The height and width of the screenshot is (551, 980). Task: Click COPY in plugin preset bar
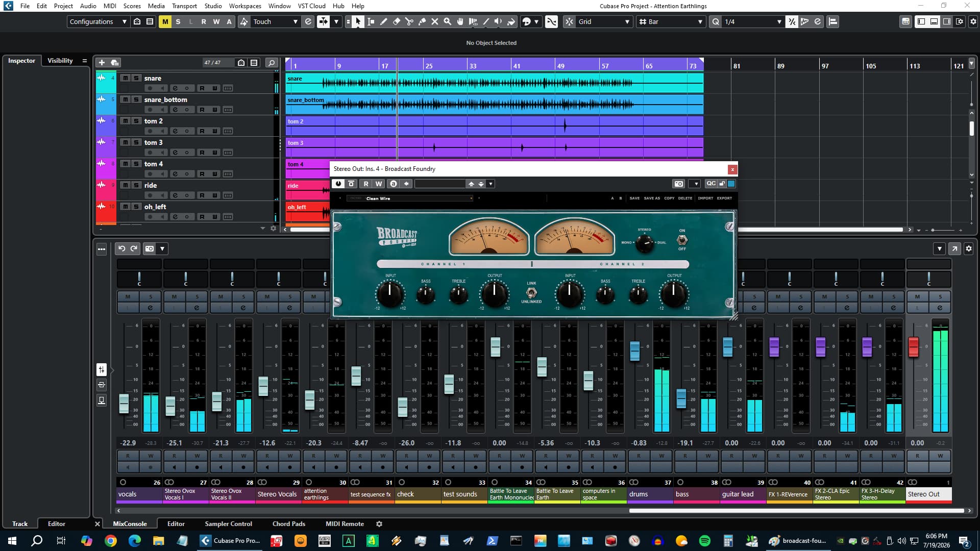[x=669, y=198]
